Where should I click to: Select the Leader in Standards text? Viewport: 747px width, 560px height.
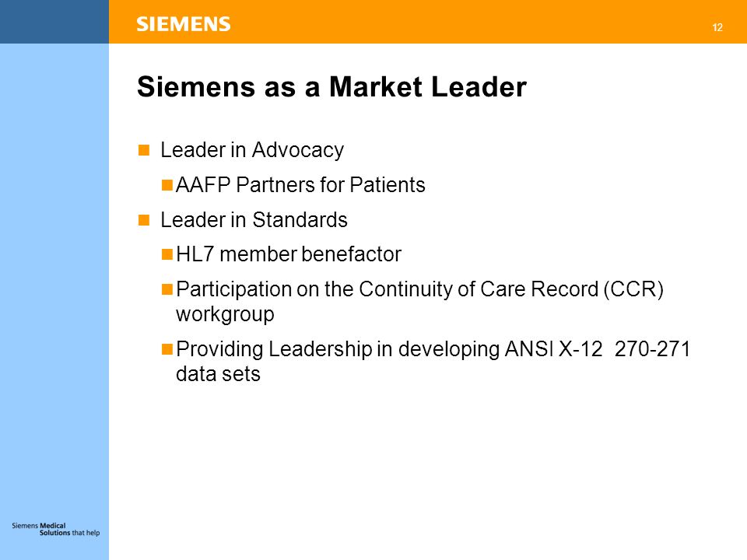coord(254,220)
